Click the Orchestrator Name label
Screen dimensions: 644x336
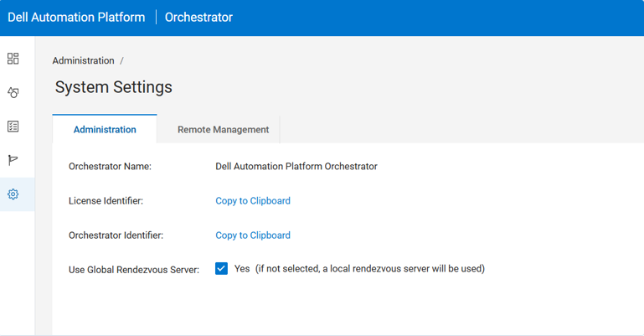coord(110,167)
